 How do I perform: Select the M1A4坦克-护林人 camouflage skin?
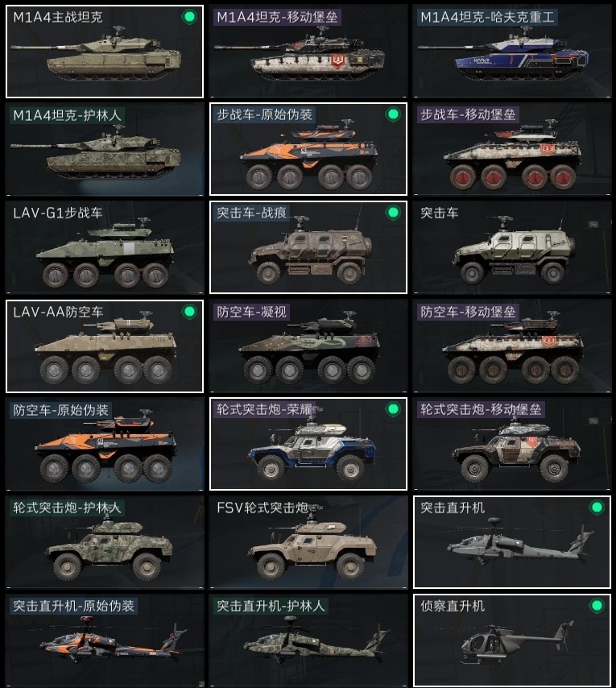(105, 149)
